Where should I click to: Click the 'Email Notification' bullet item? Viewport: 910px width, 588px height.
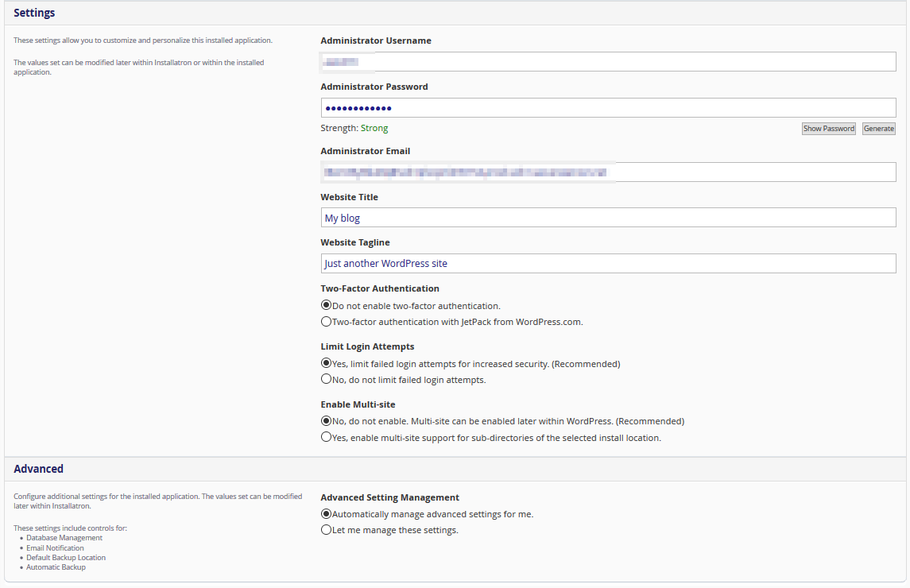pos(55,548)
